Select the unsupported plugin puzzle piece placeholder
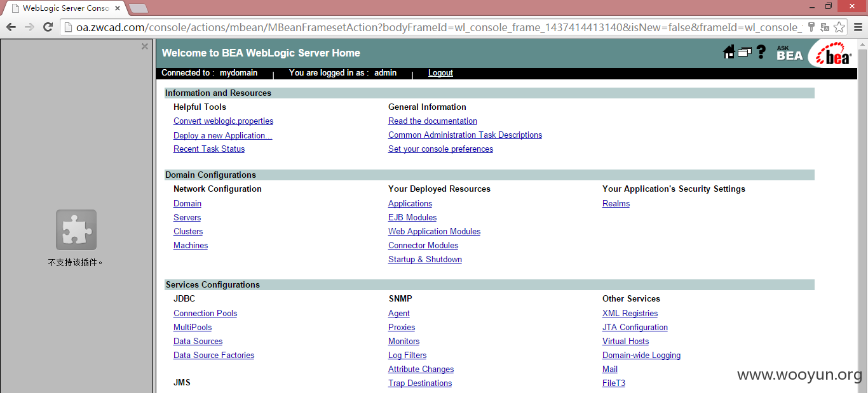 [x=76, y=230]
